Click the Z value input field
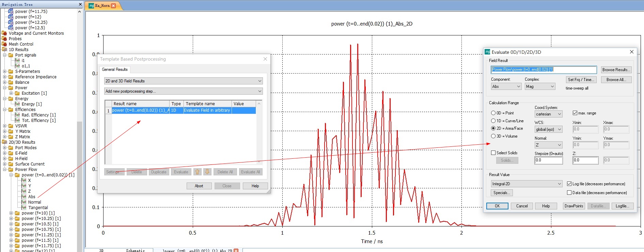Image resolution: width=644 pixels, height=252 pixels. [x=585, y=160]
